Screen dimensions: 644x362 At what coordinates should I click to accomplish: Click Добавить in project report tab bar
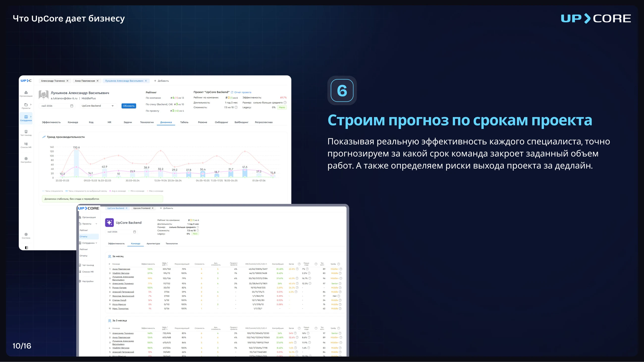[166, 208]
